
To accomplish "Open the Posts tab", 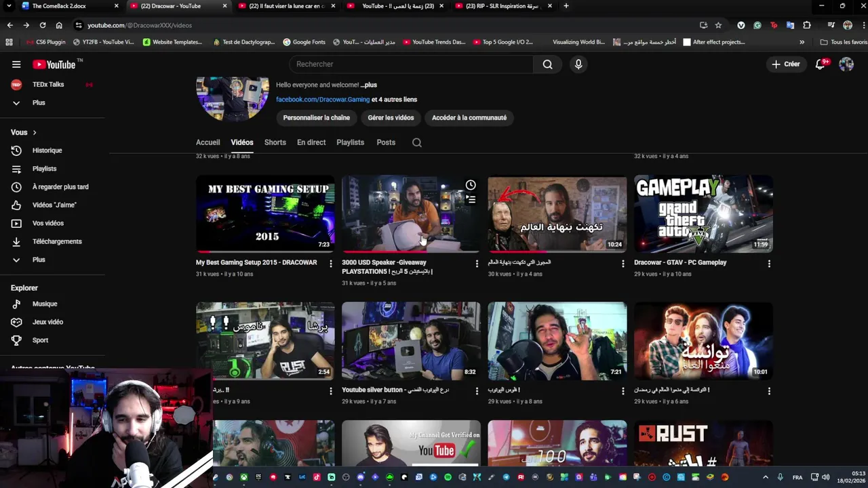I will pyautogui.click(x=386, y=142).
